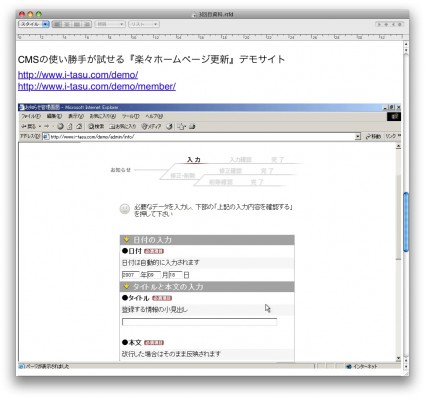Open the ファイル menu in Internet Explorer
The height and width of the screenshot is (398, 425).
click(31, 116)
